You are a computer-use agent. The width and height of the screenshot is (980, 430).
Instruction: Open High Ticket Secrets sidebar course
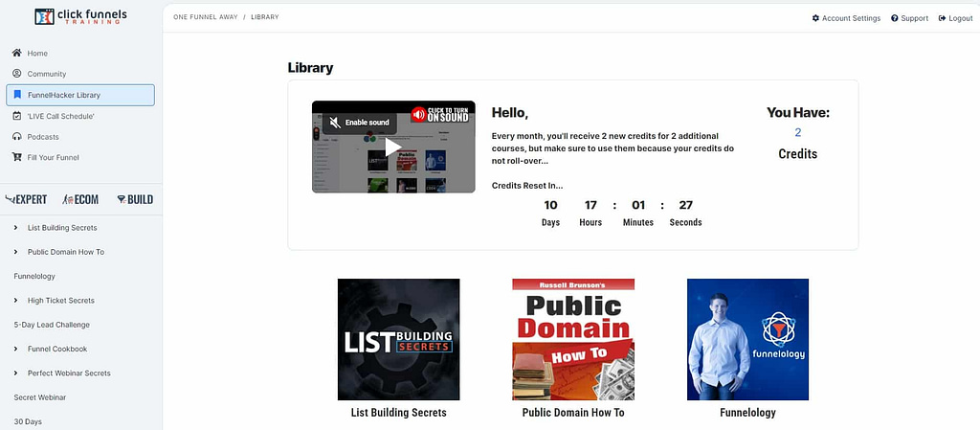pos(61,301)
